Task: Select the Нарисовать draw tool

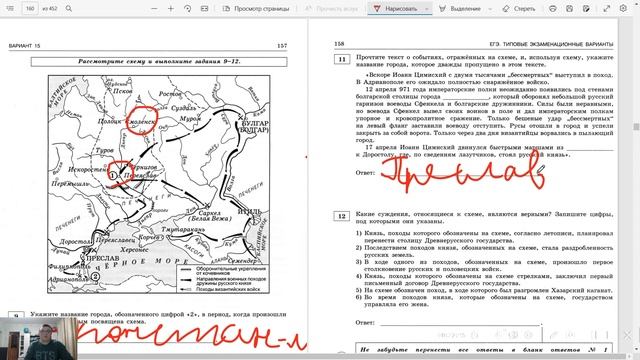Action: click(395, 9)
